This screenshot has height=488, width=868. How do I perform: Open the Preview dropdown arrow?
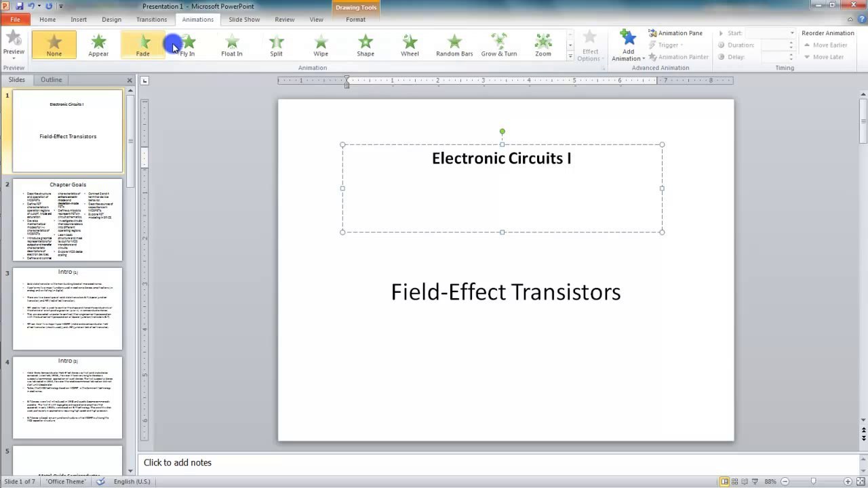pos(14,58)
